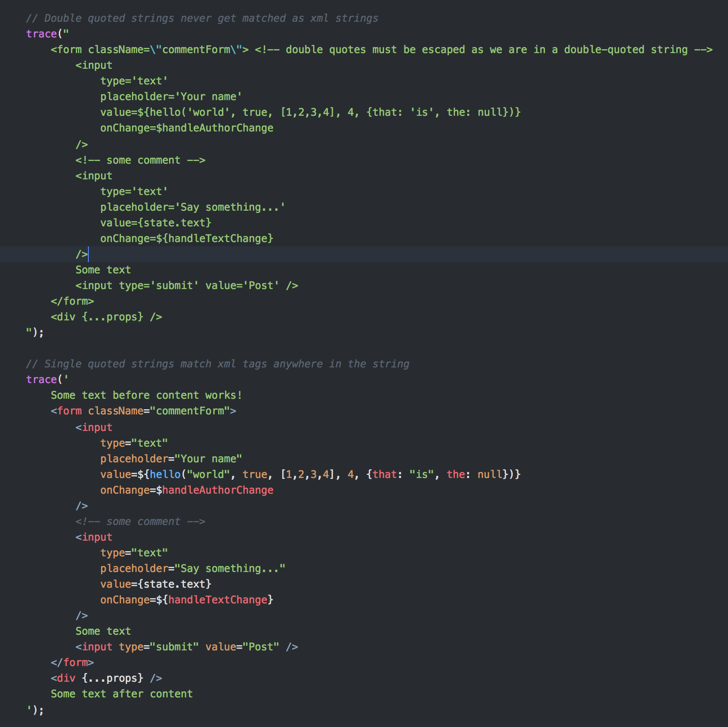Click the green <!-- some comment --> line
The width and height of the screenshot is (728, 727).
click(x=140, y=160)
